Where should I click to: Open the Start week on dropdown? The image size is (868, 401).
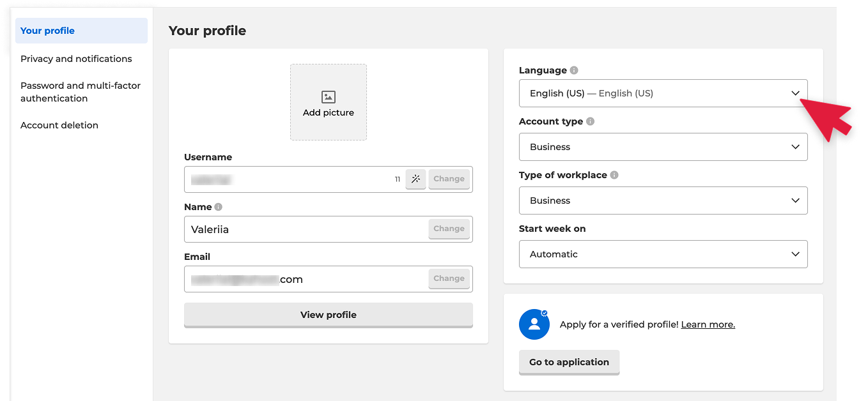click(x=663, y=254)
